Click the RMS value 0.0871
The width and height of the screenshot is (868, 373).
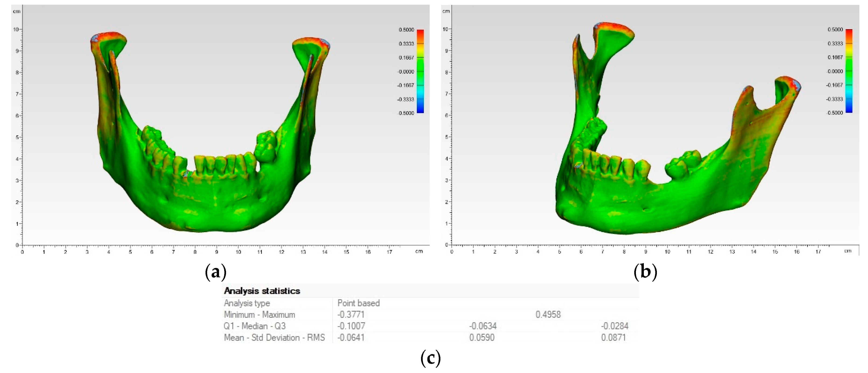point(613,338)
